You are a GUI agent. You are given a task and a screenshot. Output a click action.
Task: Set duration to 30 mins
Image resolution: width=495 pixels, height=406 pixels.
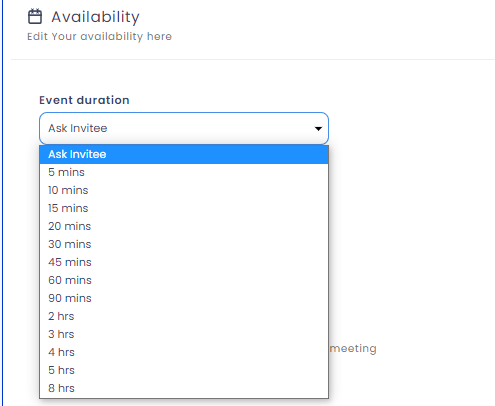pyautogui.click(x=184, y=244)
